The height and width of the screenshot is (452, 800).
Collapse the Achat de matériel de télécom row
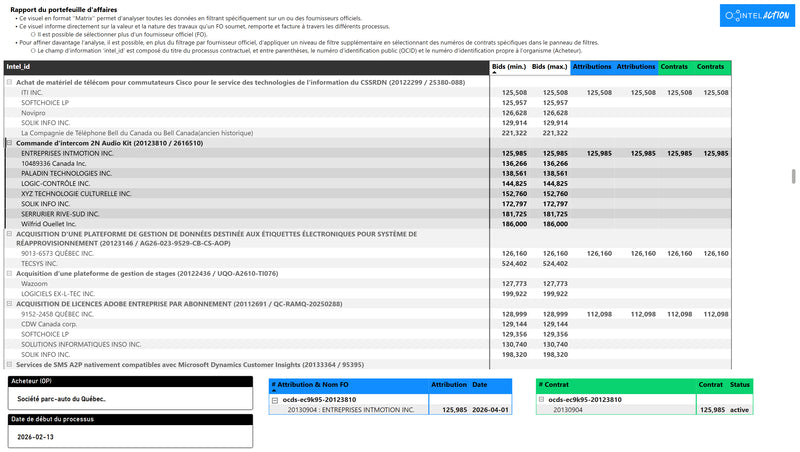9,82
